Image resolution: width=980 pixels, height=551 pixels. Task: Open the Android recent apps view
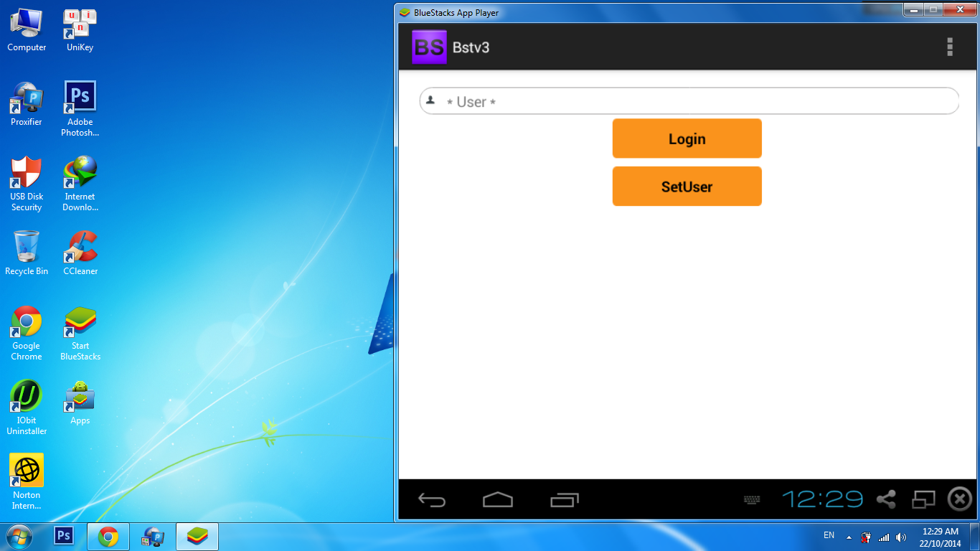565,500
